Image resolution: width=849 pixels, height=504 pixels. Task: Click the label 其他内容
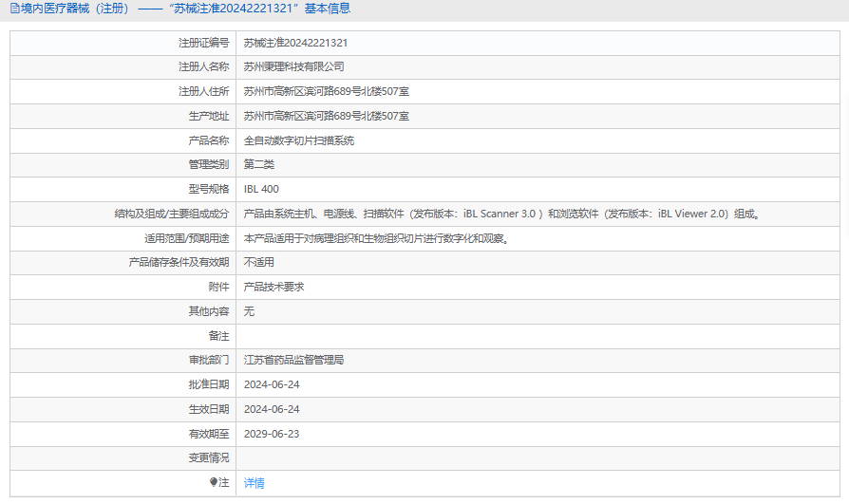coord(209,311)
